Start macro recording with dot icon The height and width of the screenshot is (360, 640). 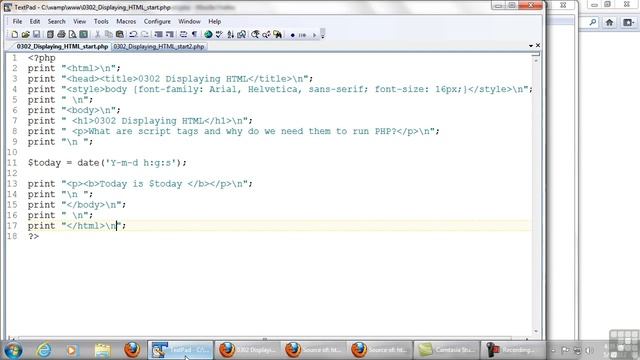(292, 35)
